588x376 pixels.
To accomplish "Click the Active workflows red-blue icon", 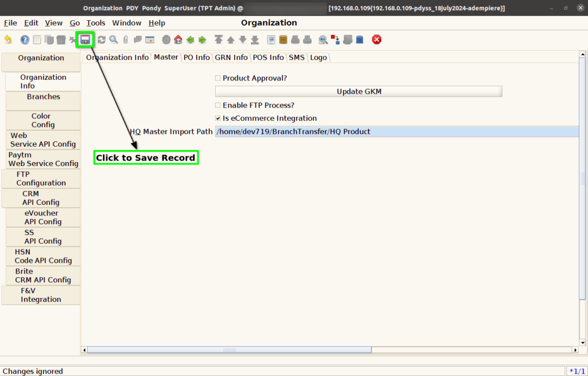I will coord(335,40).
